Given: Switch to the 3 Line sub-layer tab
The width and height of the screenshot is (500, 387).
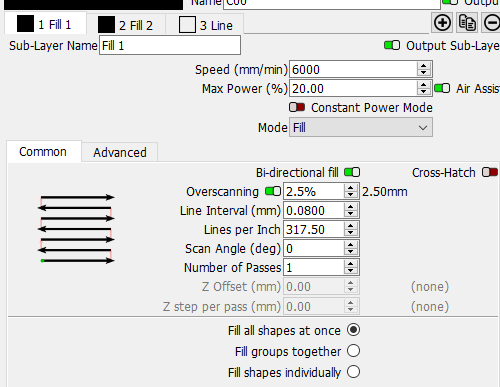Looking at the screenshot, I should click(205, 25).
